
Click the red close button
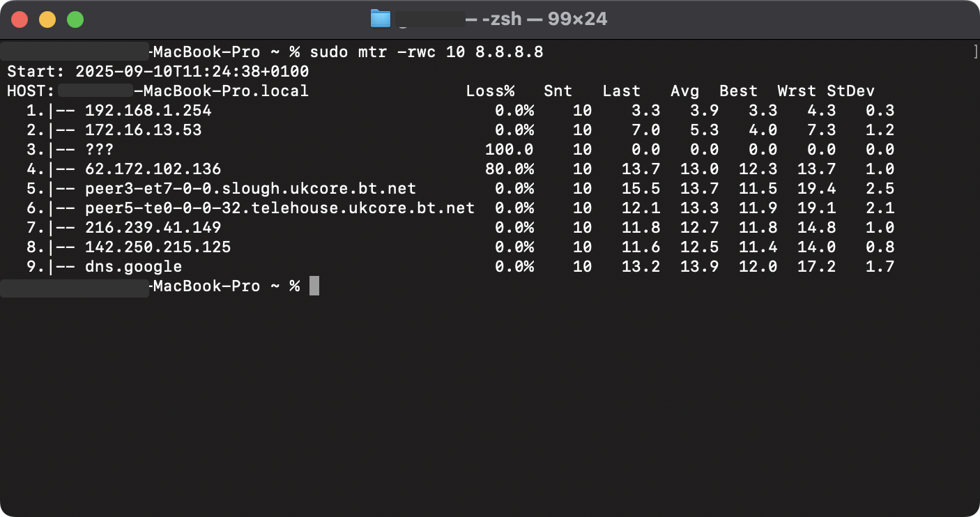point(20,19)
